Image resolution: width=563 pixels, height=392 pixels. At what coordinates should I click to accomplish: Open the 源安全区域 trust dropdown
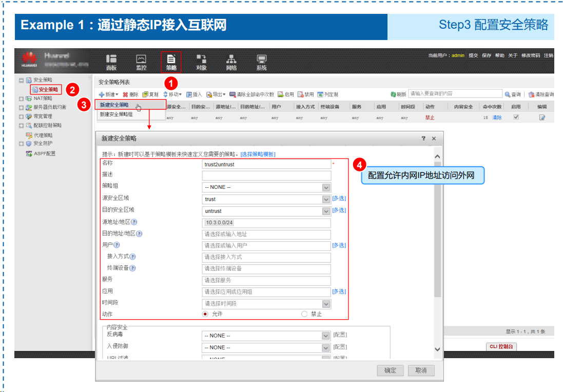(326, 200)
